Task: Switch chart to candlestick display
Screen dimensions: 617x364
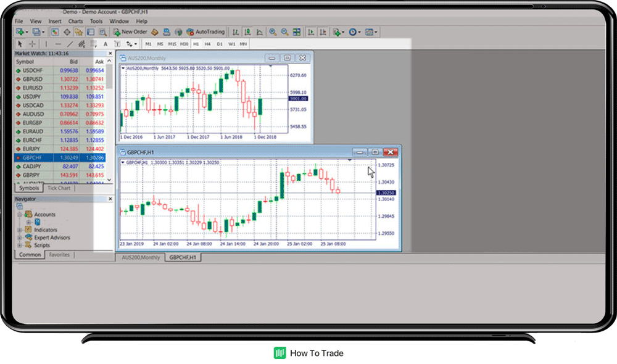Action: point(247,31)
